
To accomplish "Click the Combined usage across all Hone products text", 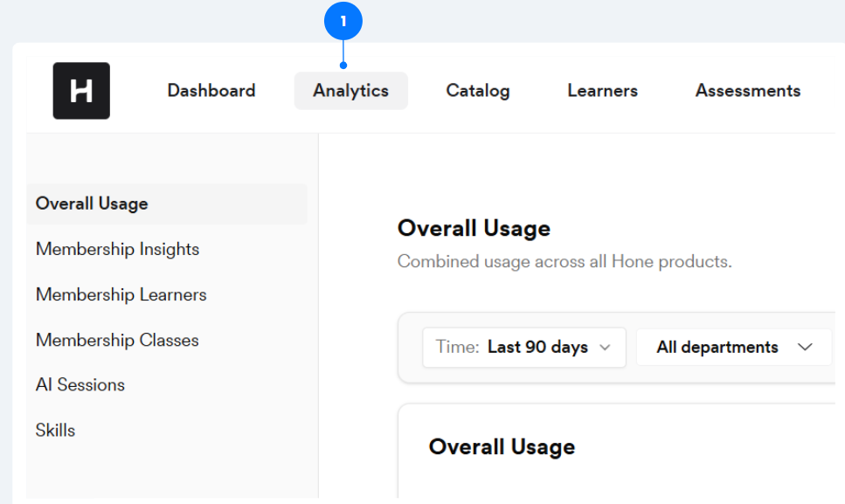I will pyautogui.click(x=564, y=262).
